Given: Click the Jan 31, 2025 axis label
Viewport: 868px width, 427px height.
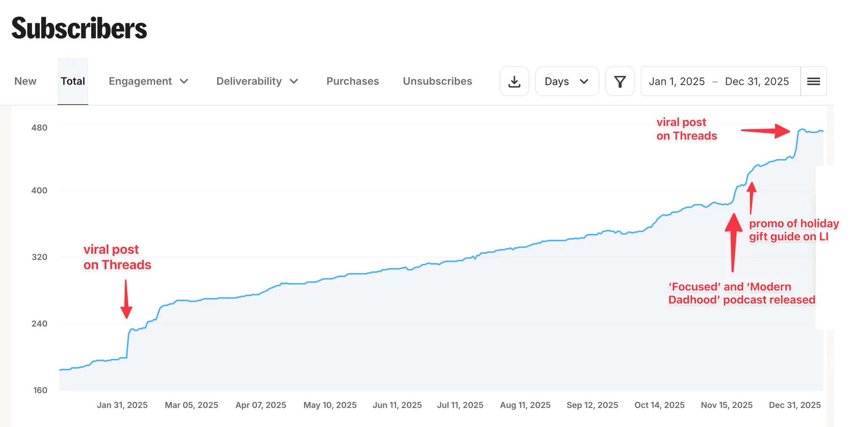Looking at the screenshot, I should coord(122,405).
